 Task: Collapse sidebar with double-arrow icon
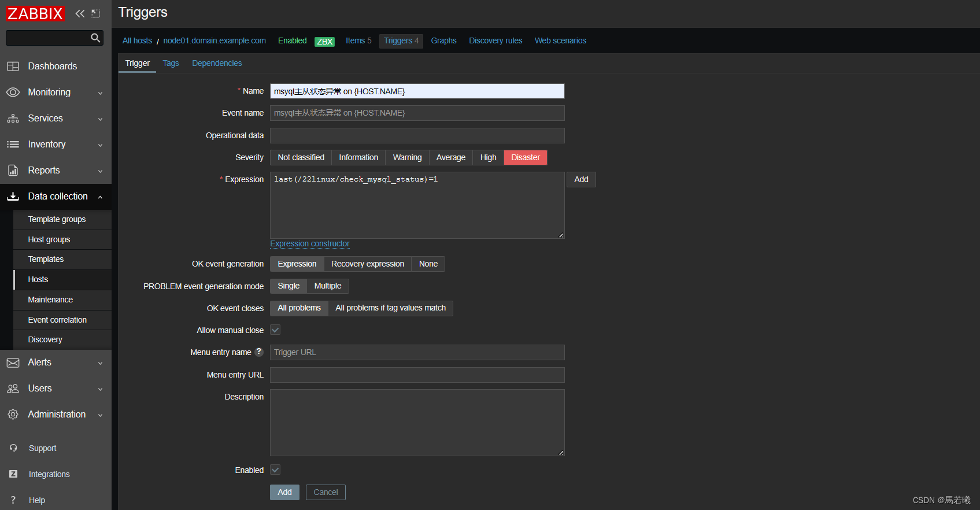point(80,13)
